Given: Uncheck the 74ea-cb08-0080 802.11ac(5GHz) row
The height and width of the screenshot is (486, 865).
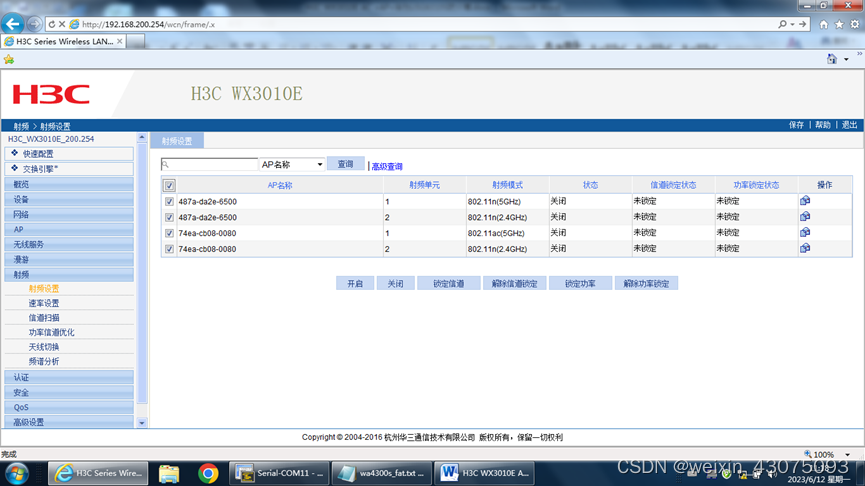Looking at the screenshot, I should tap(169, 233).
